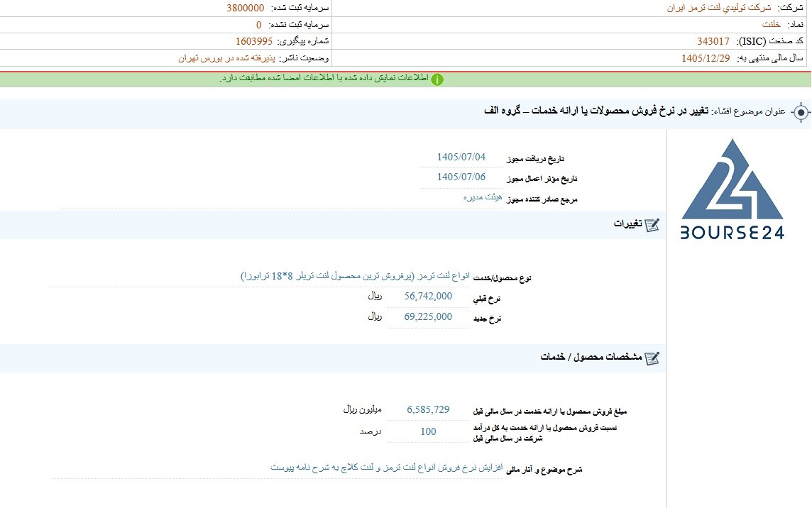Click the label شرح موضوع و آثار مالی
Image resolution: width=812 pixels, height=508 pixels.
pos(544,470)
